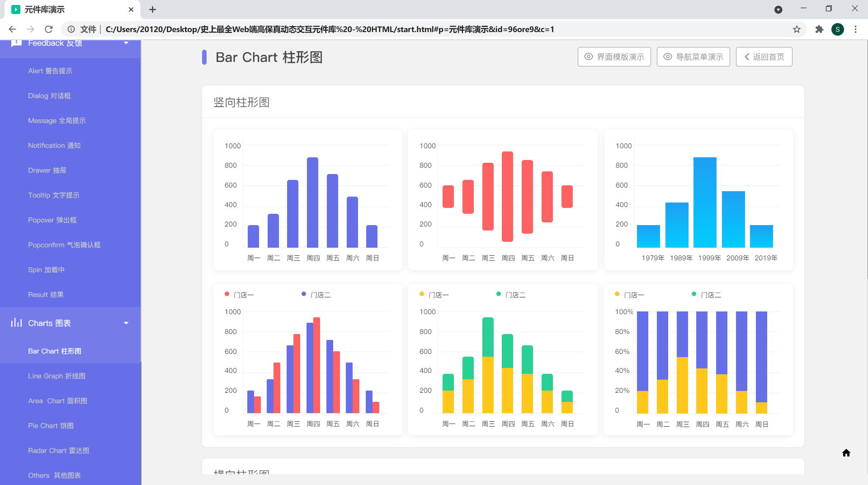Click the green 周三 segment in stacked chart
The height and width of the screenshot is (485, 868).
pyautogui.click(x=488, y=337)
